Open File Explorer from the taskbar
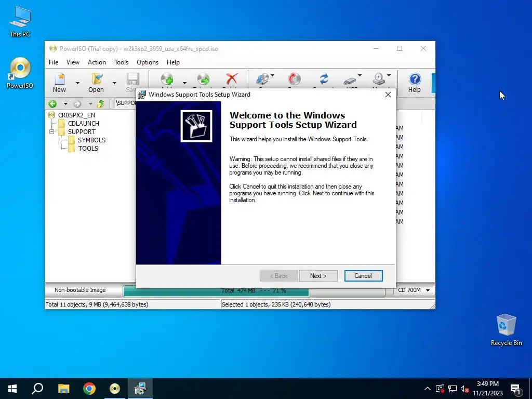The height and width of the screenshot is (399, 532). point(63,389)
